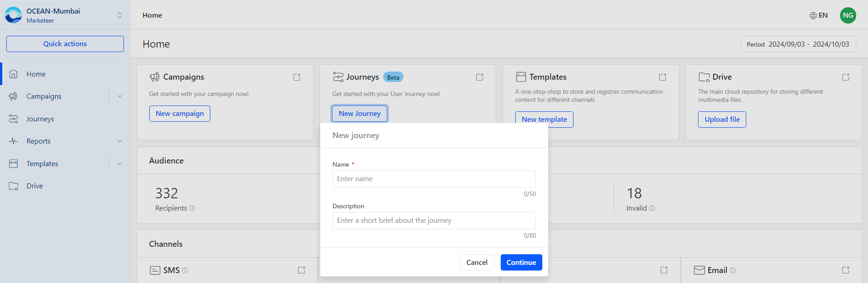Screen dimensions: 868x283
Task: Show info tooltip next to Invalid
Action: pos(652,208)
